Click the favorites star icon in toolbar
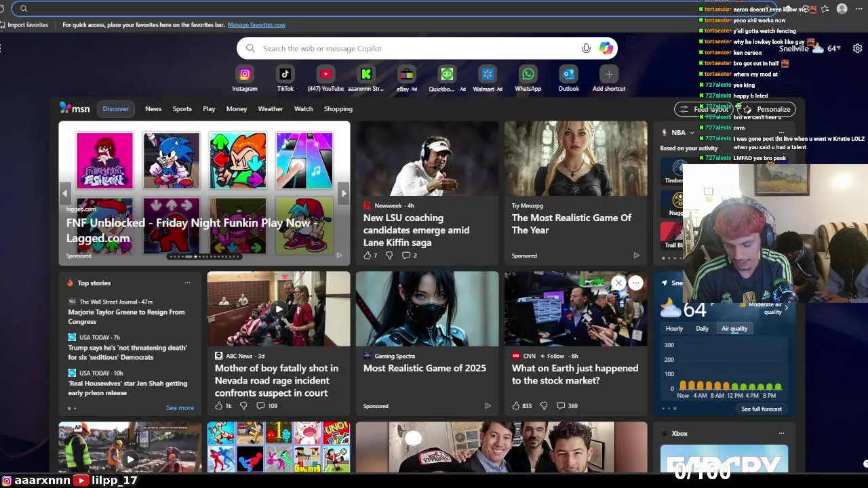 pos(825,9)
